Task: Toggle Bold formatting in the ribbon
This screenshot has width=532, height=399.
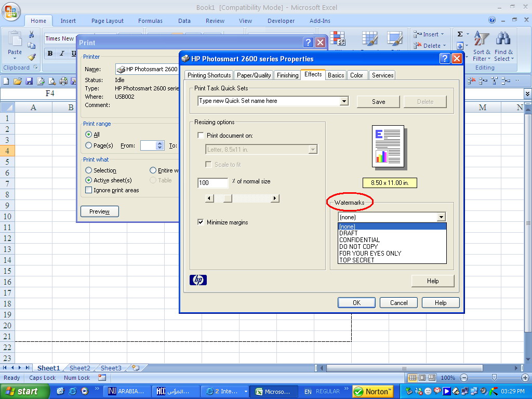Action: coord(50,54)
